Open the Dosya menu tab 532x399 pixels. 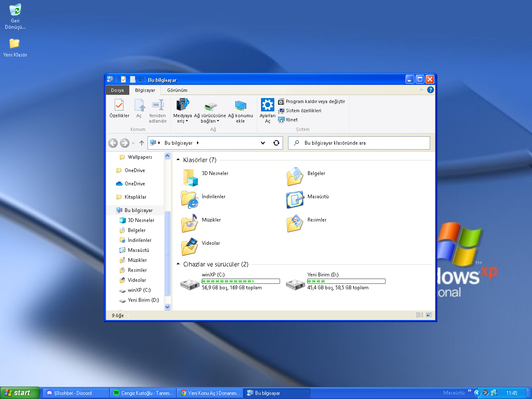click(117, 90)
